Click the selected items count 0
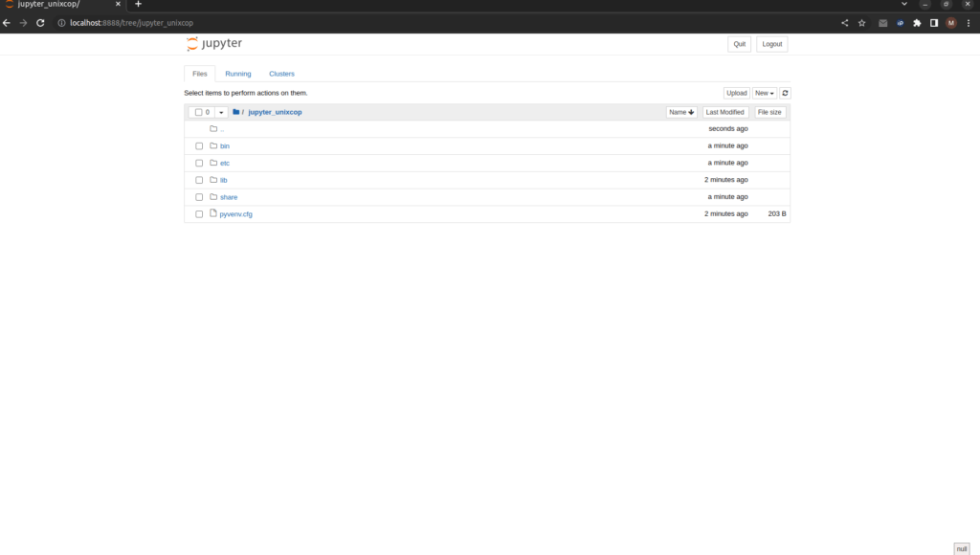 coord(208,113)
